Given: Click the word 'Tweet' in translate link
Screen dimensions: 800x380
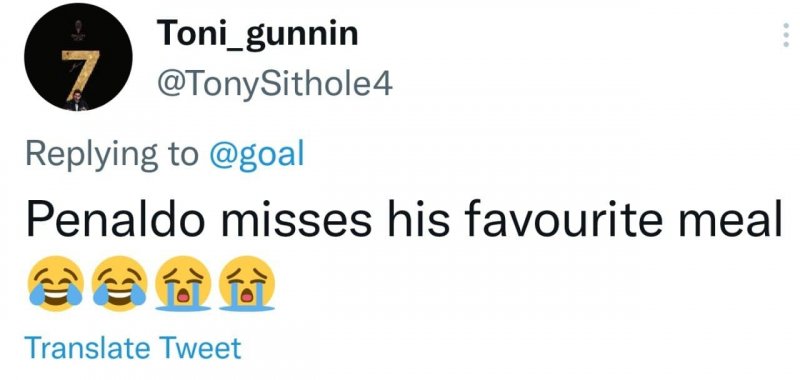Looking at the screenshot, I should [x=200, y=348].
